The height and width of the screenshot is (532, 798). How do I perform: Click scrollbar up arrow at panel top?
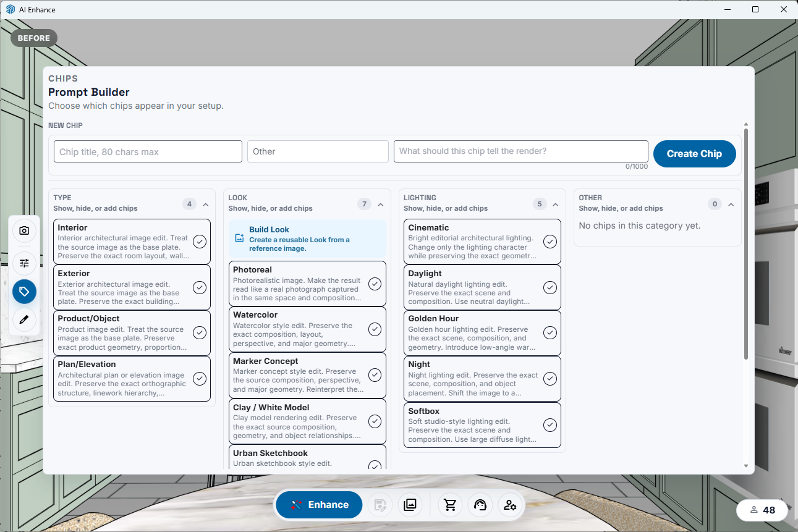pos(746,124)
